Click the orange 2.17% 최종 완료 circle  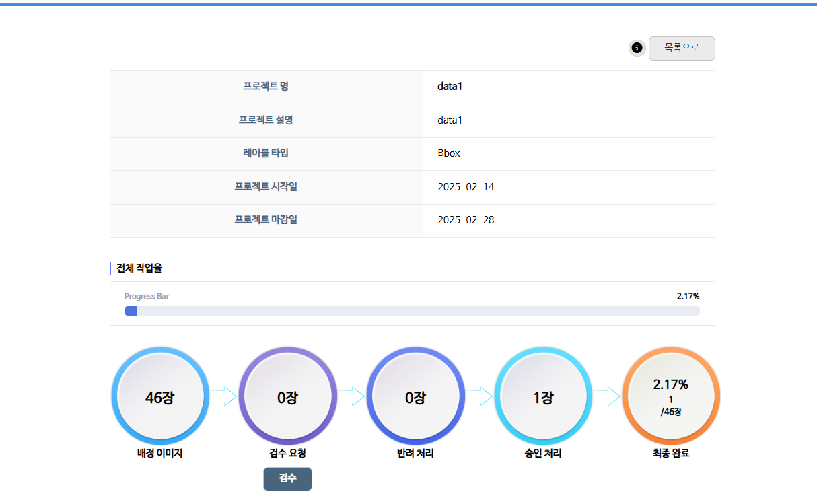coord(671,396)
